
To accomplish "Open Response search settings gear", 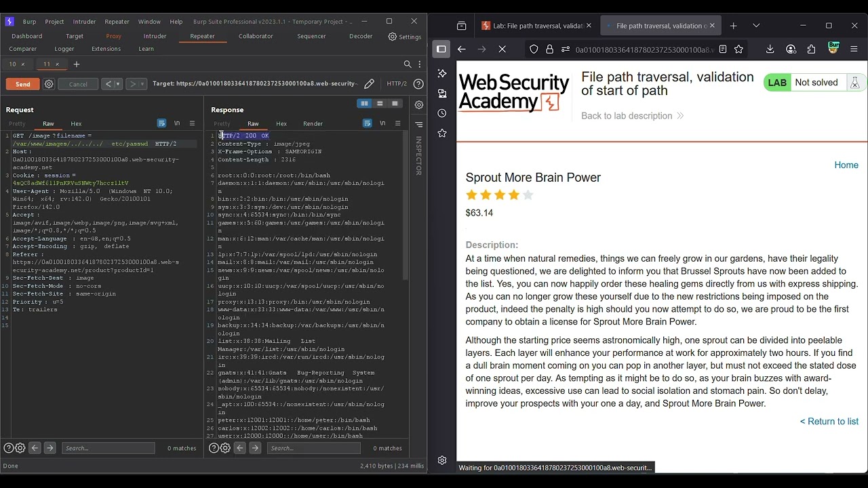I will 225,448.
